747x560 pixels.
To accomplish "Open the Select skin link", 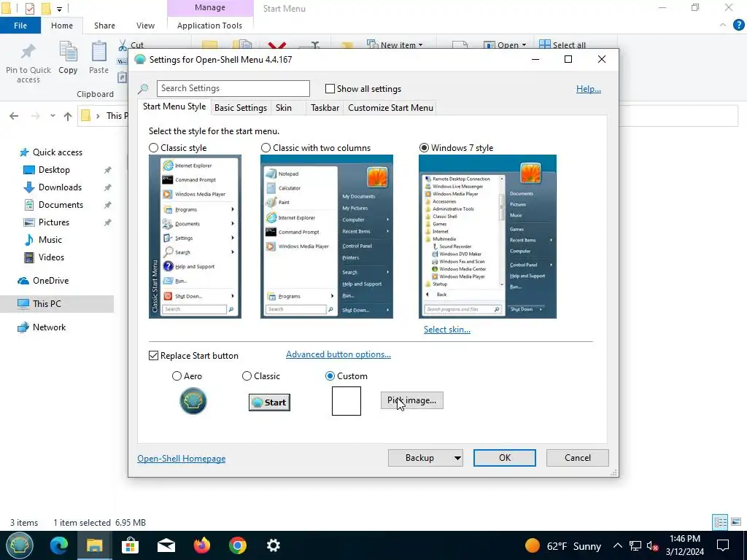I will click(x=447, y=330).
